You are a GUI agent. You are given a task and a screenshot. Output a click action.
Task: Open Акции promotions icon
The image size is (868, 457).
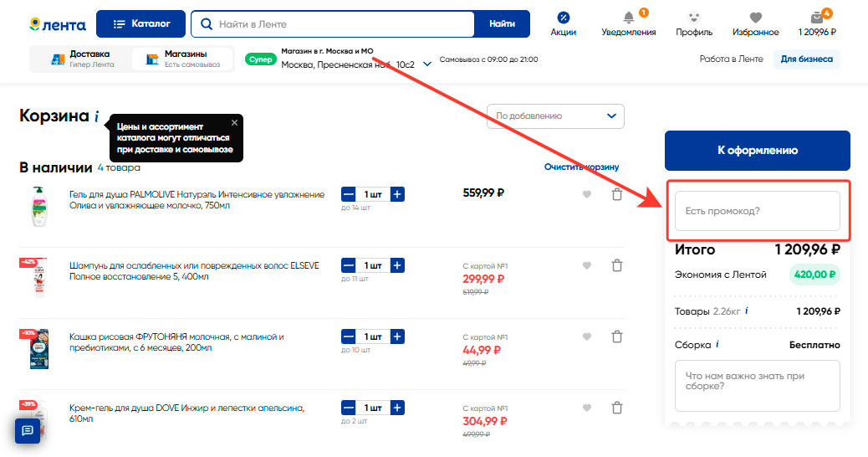click(563, 24)
